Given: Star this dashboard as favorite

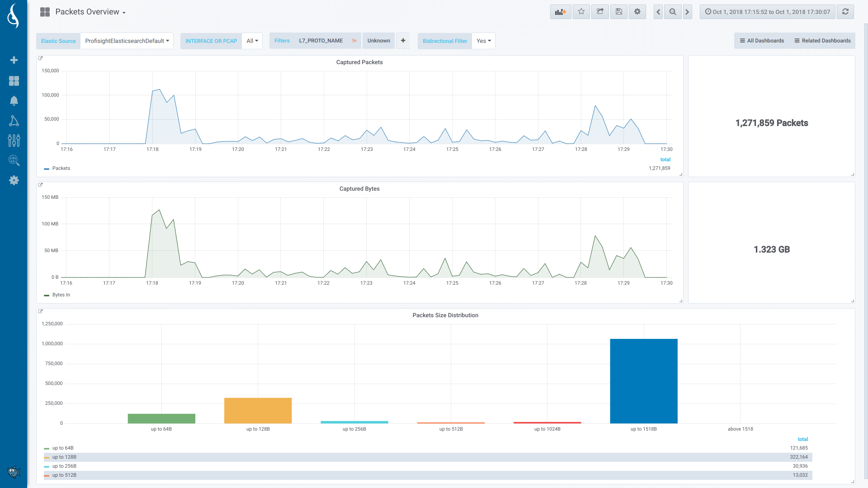Looking at the screenshot, I should pos(581,12).
